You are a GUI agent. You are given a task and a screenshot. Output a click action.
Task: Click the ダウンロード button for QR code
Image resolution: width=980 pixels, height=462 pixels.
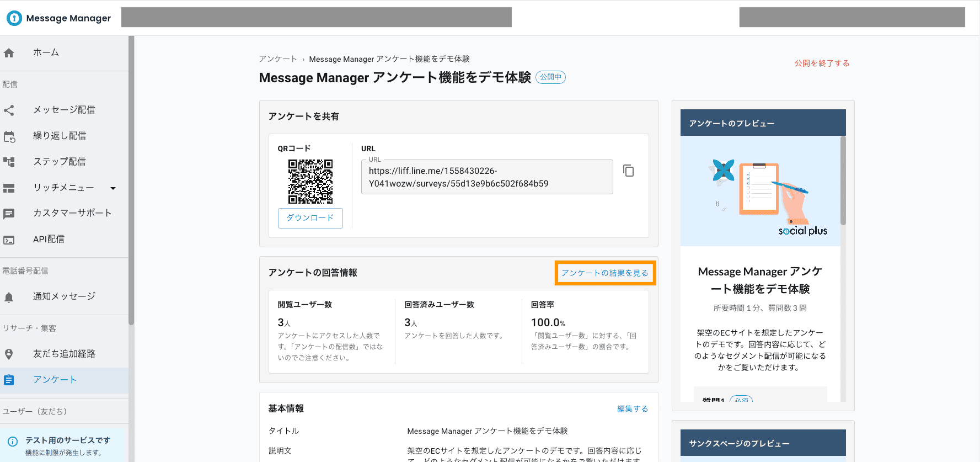[x=310, y=218]
